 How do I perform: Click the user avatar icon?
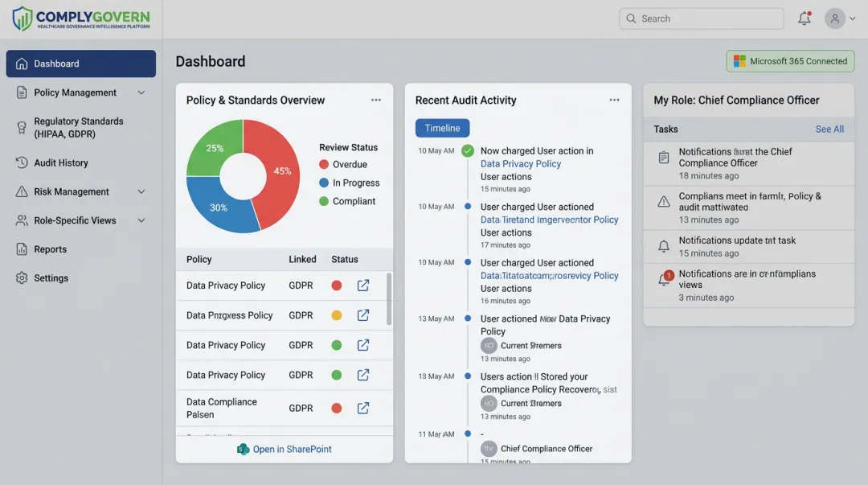click(x=835, y=18)
